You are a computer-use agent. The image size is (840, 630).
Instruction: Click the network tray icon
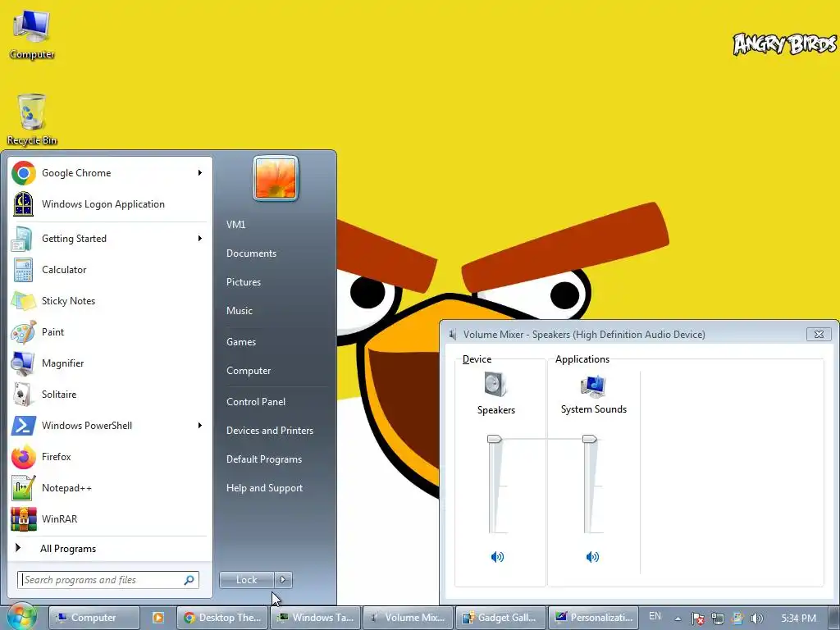718,619
